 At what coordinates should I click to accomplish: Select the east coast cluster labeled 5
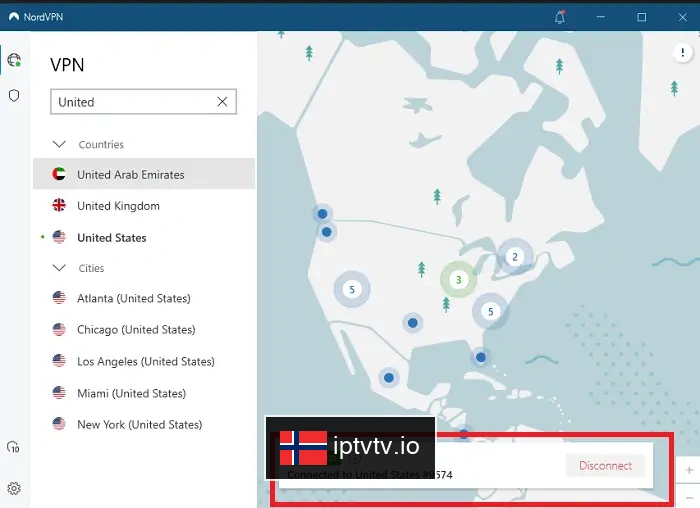tap(490, 312)
